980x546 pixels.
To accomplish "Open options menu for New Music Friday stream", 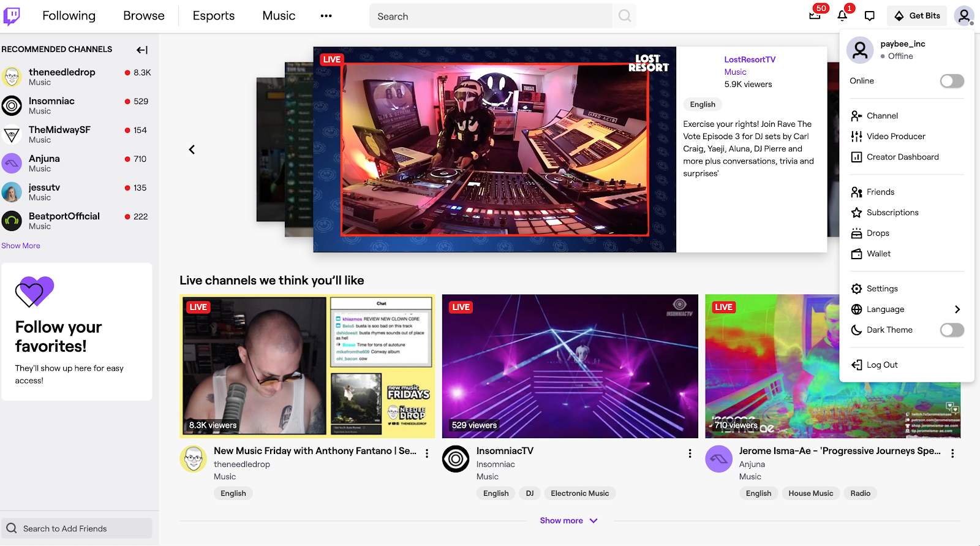I will [x=427, y=453].
